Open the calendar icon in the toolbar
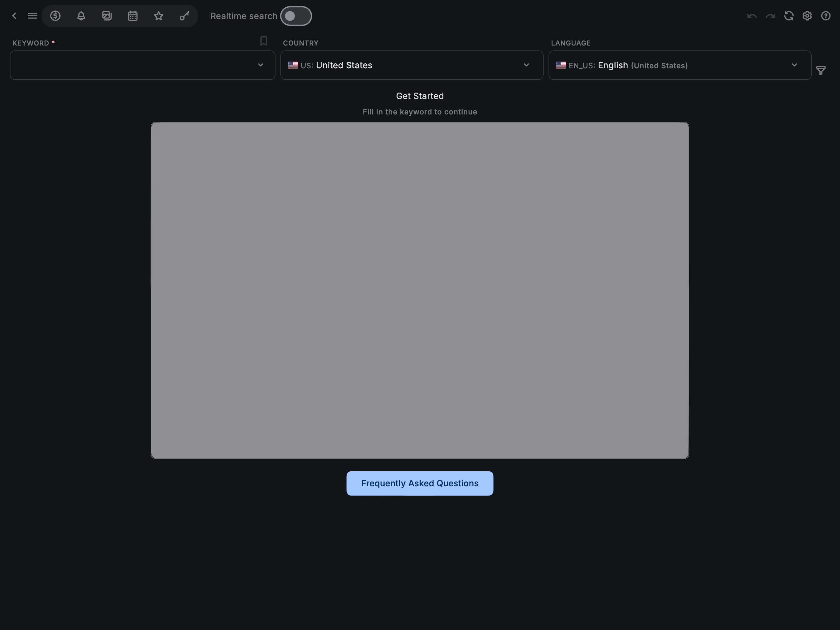The width and height of the screenshot is (840, 630). pyautogui.click(x=133, y=16)
